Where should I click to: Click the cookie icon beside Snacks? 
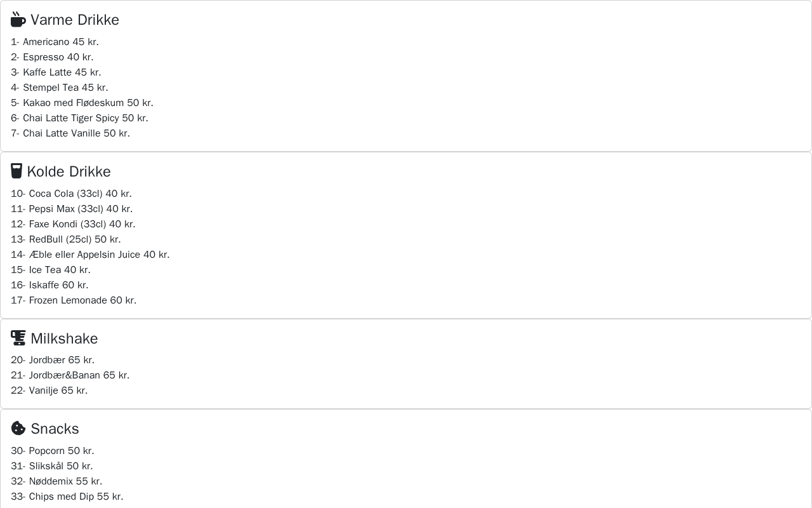pos(18,428)
